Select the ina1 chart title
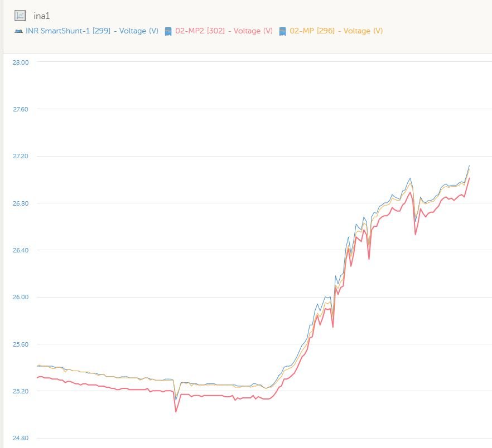This screenshot has height=448, width=492. [42, 16]
